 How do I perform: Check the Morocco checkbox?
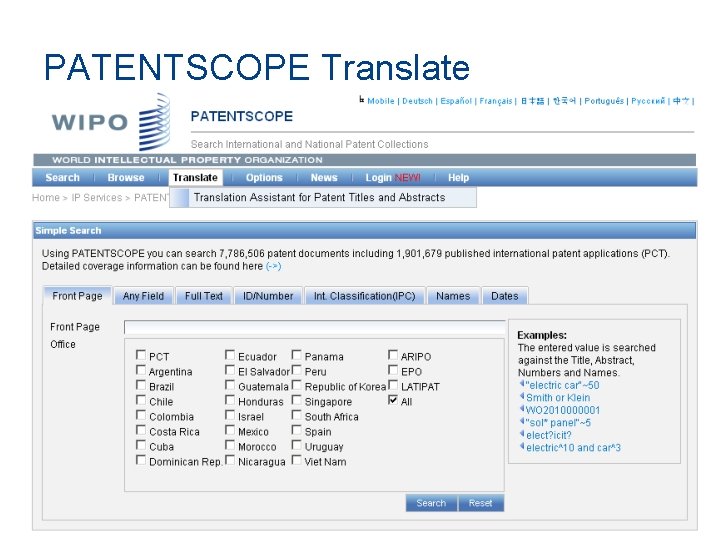pos(230,445)
